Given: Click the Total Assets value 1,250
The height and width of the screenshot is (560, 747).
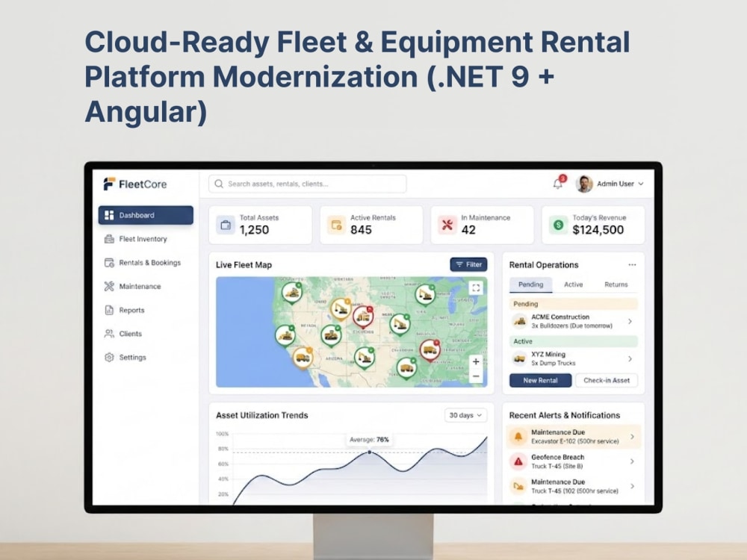Looking at the screenshot, I should (x=254, y=230).
